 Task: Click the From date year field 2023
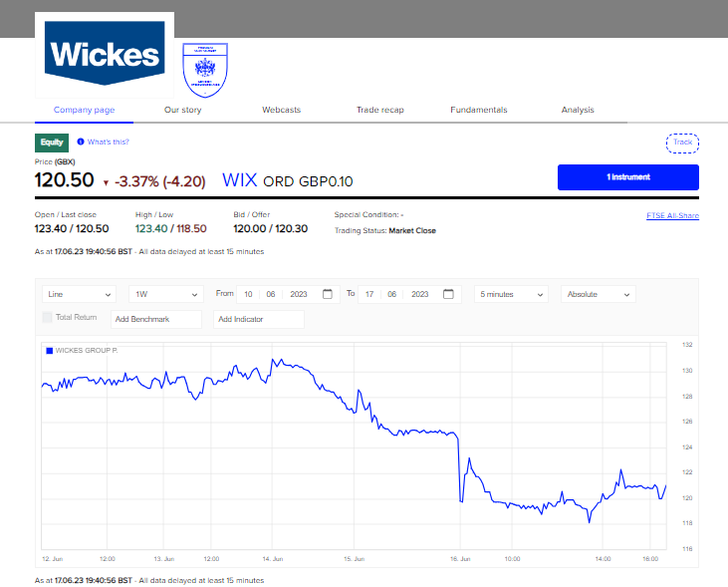tap(299, 294)
